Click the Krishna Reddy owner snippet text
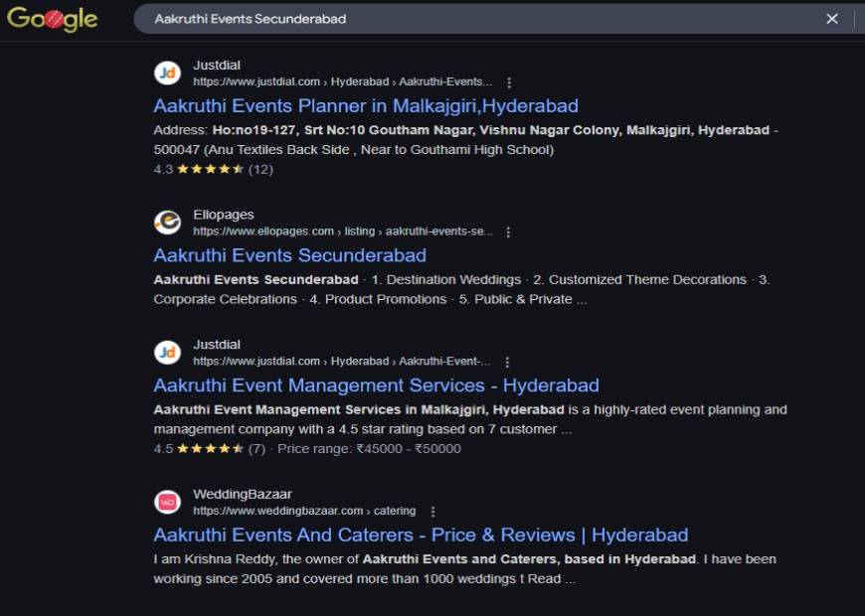865x616 pixels. (464, 568)
